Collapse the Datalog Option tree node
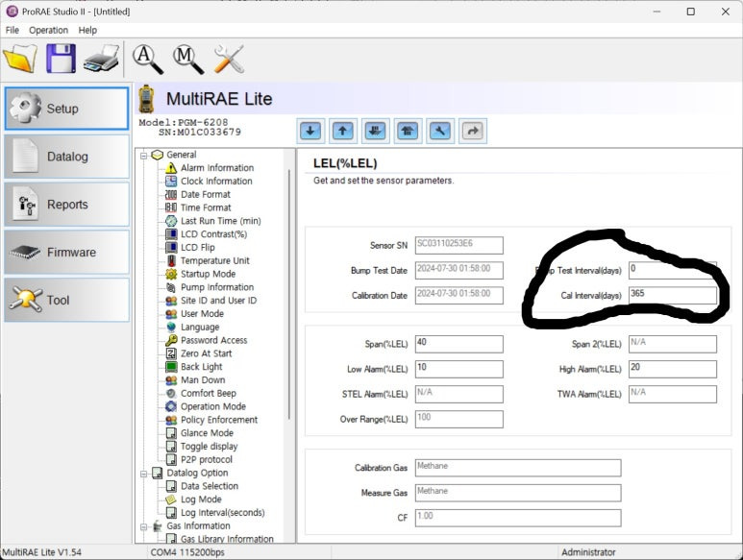 [x=143, y=474]
